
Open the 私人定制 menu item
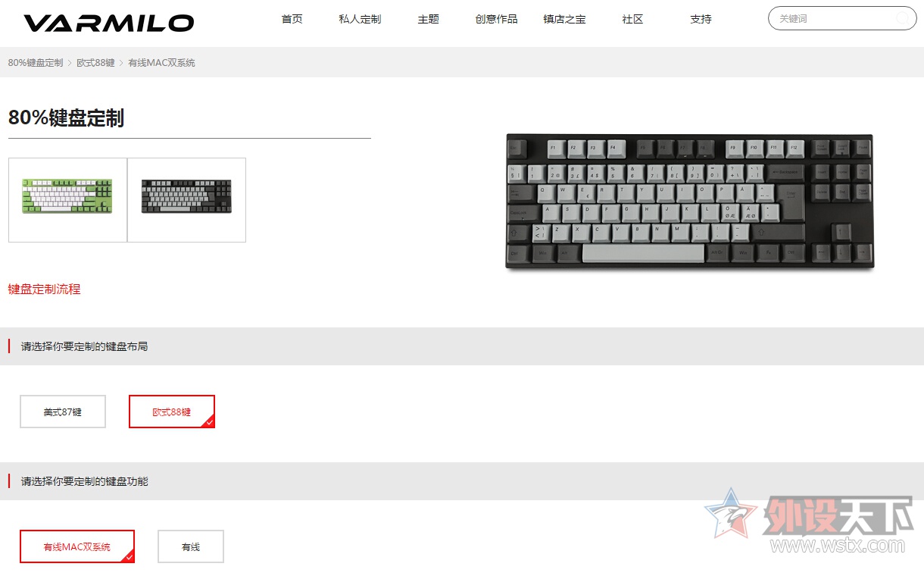tap(360, 19)
